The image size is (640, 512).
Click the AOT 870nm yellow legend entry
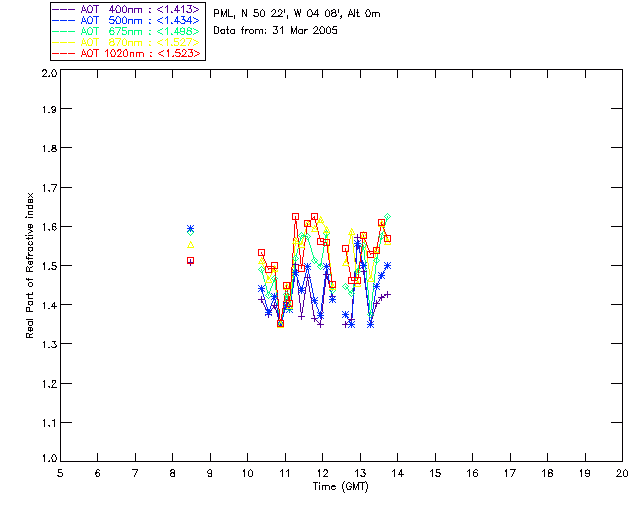(x=126, y=42)
